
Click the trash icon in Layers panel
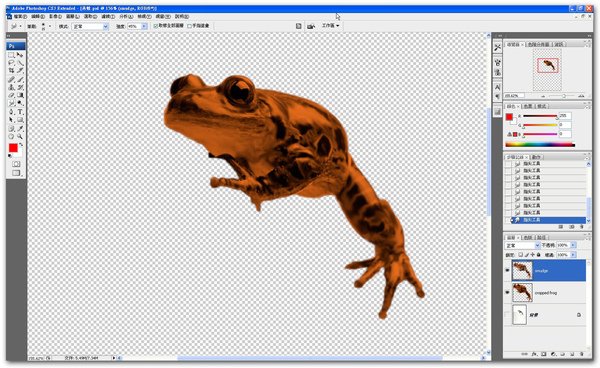click(582, 354)
